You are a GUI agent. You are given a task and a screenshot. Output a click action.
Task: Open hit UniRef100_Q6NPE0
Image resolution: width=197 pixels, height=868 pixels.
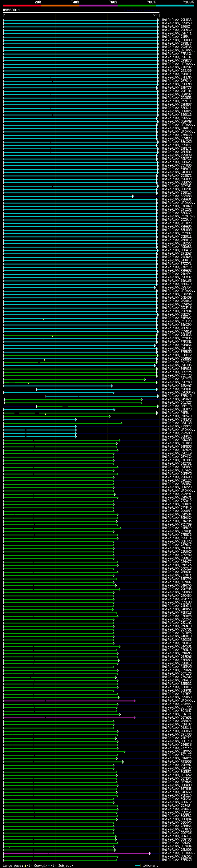coord(176,436)
